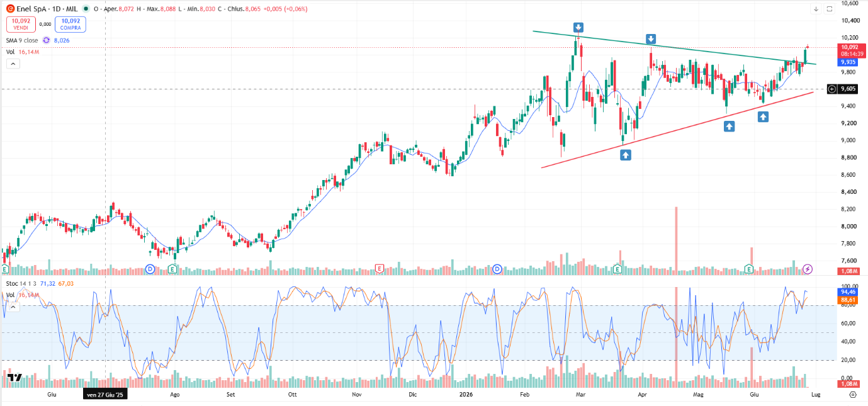Open chart settings gear icon at bottom right

tap(852, 395)
